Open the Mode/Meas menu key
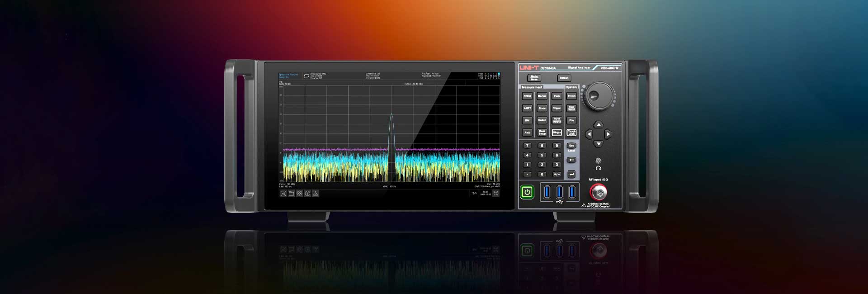 (534, 78)
